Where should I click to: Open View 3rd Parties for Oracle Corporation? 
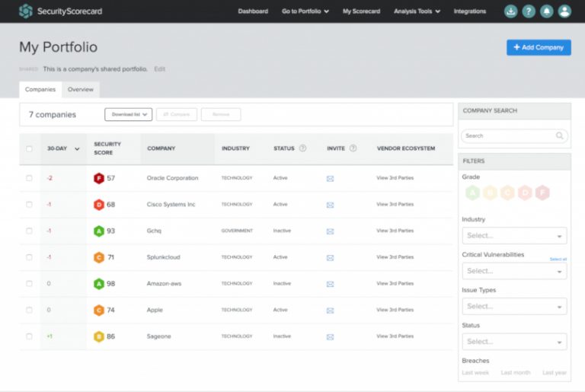(395, 178)
